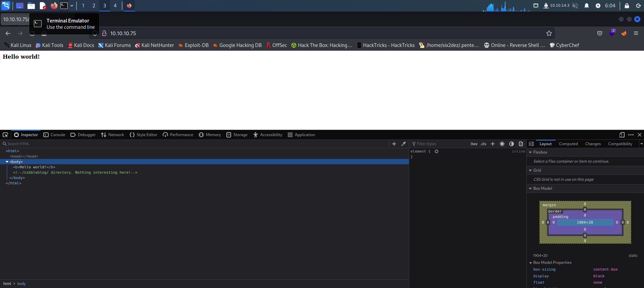Toggle the muted volume icon
Screen dimensions: 644x288
(575, 6)
